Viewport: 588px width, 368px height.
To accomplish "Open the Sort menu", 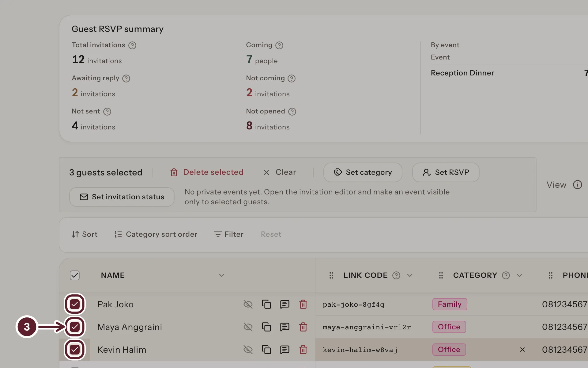I will 85,234.
